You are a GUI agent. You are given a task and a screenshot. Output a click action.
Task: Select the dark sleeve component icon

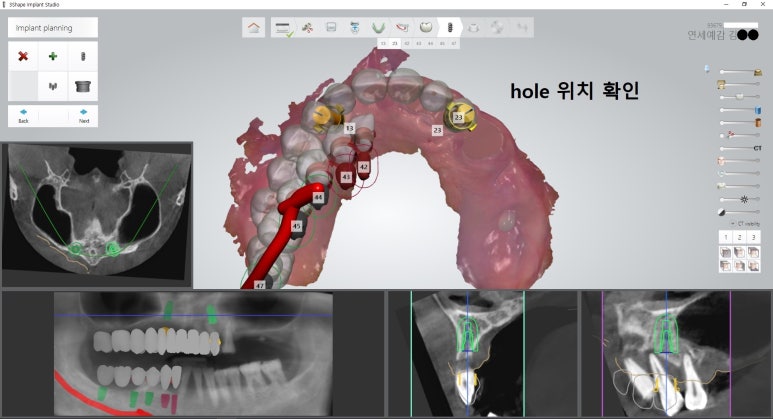(x=83, y=86)
